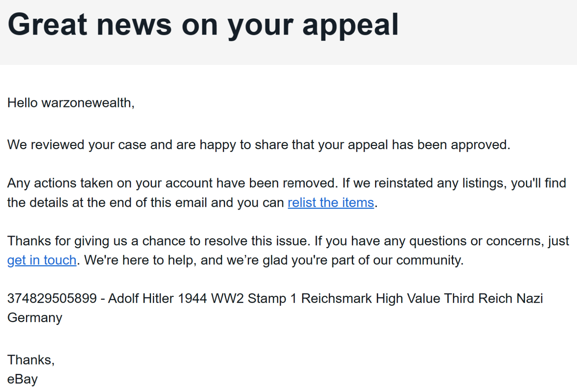Viewport: 577px width, 392px height.
Task: Click the word "Hello" in the greeting
Action: pyautogui.click(x=22, y=103)
